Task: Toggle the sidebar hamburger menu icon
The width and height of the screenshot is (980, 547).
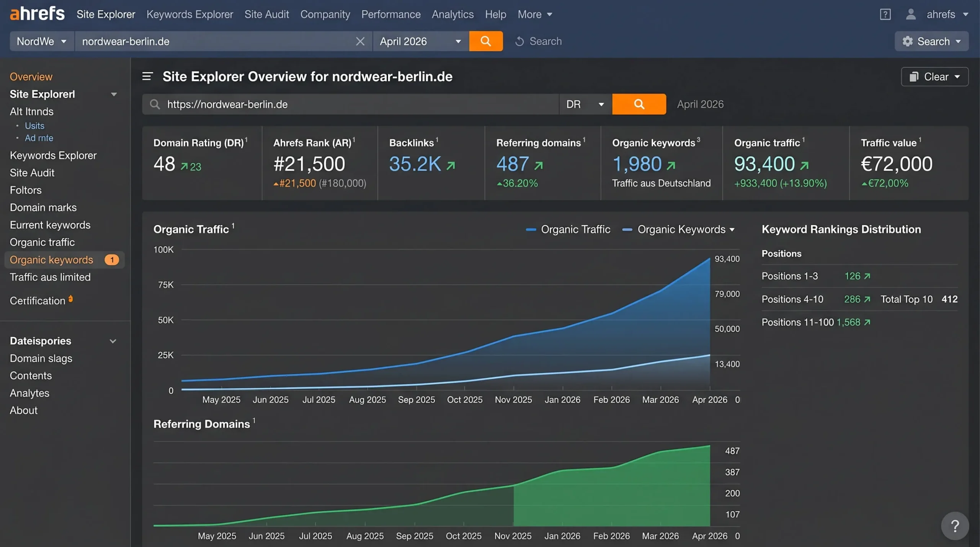Action: tap(147, 76)
